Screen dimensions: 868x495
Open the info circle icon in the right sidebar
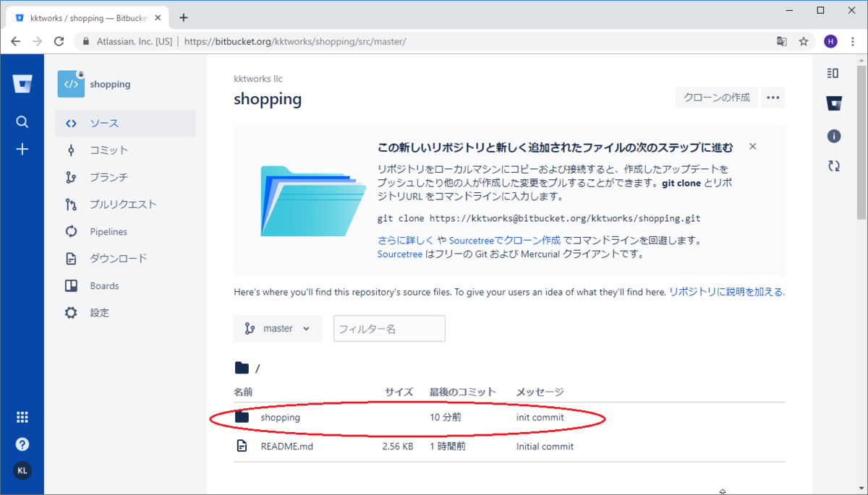coord(833,136)
